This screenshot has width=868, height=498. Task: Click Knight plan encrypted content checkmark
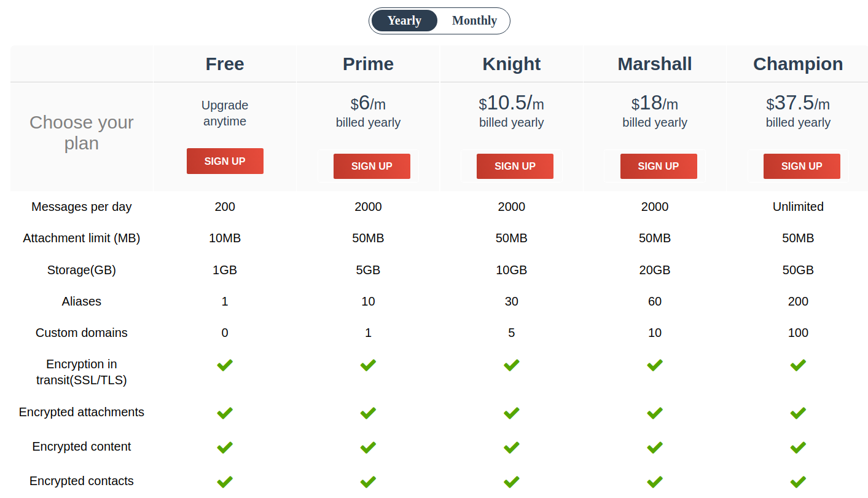pos(512,448)
